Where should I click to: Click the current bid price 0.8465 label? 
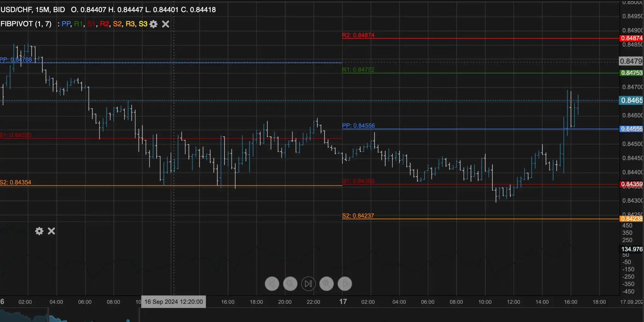[x=631, y=100]
